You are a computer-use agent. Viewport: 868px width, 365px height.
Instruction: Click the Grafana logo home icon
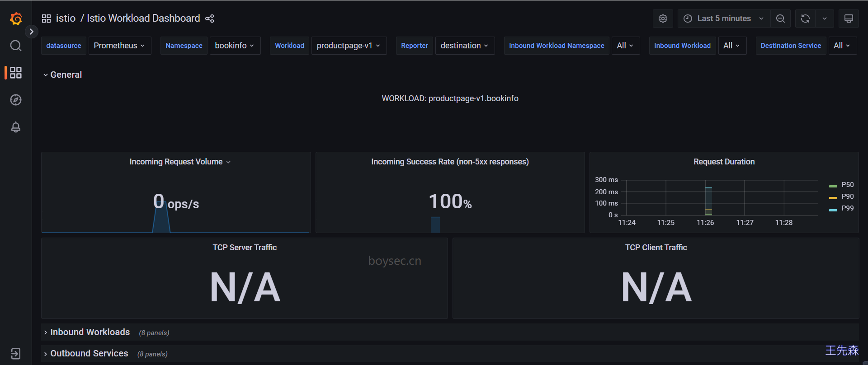point(16,19)
